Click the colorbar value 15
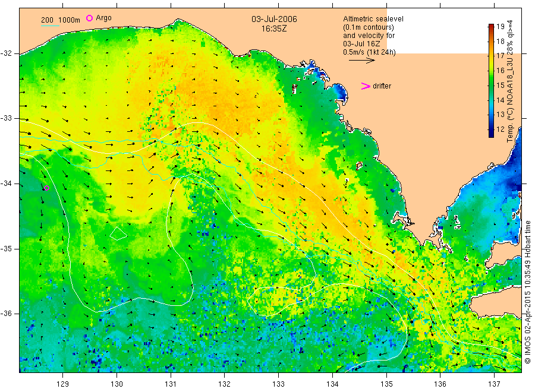 [x=500, y=85]
